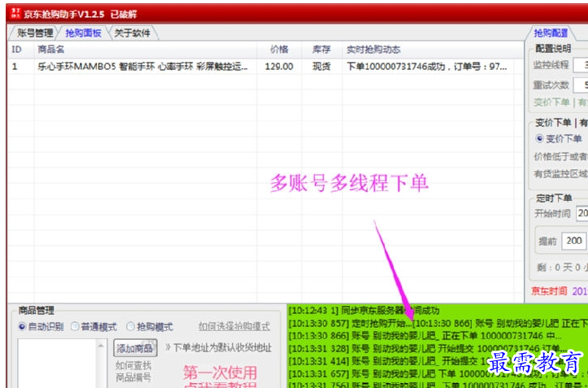Click the 同步京东服务器时间成功 log line
Screen dimensions: 588x388
(364, 311)
